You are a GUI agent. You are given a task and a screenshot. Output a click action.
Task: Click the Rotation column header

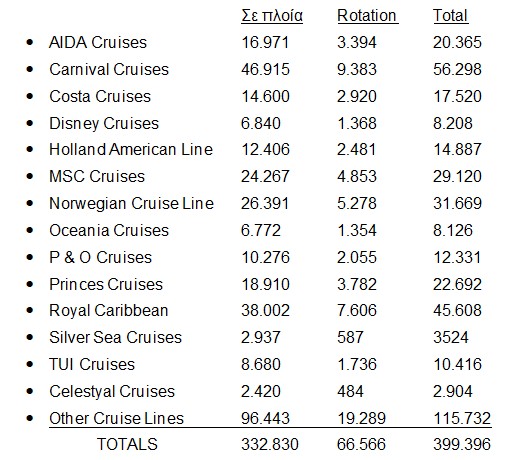(x=367, y=16)
